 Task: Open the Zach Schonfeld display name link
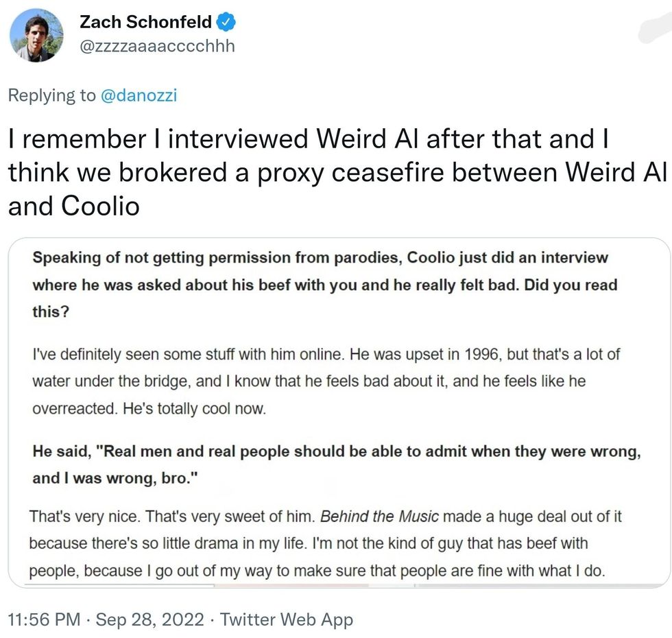146,22
